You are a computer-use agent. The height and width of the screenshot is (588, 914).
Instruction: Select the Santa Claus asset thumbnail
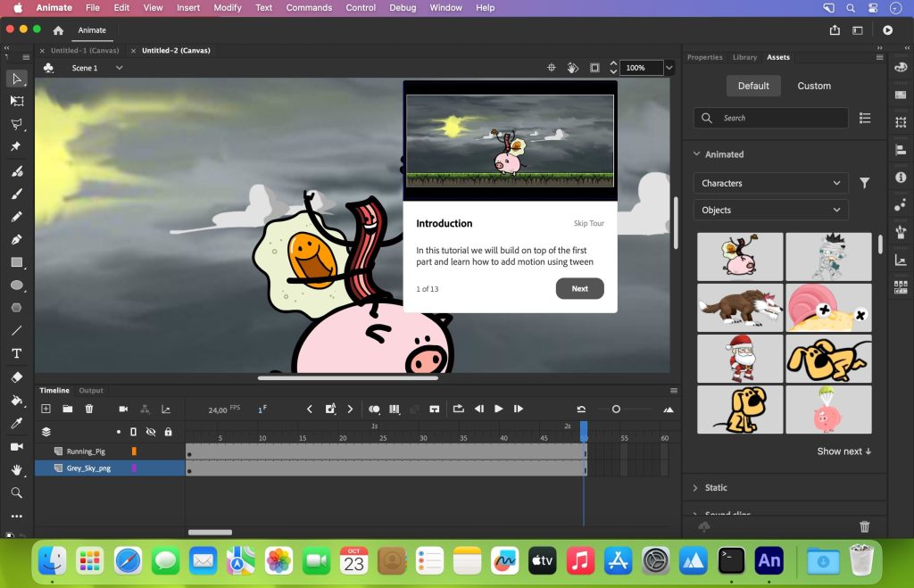[x=739, y=359]
